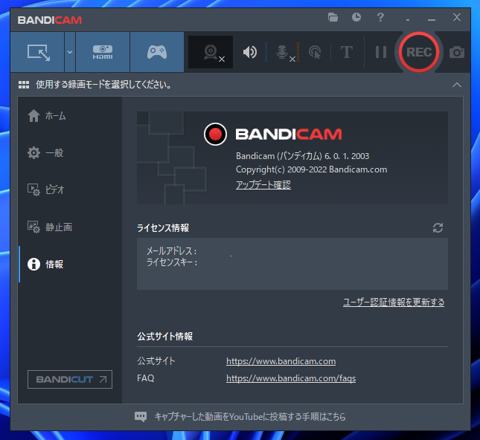Click the 公式サイト情報 heading
Screen dimensions: 480x440
pos(165,336)
